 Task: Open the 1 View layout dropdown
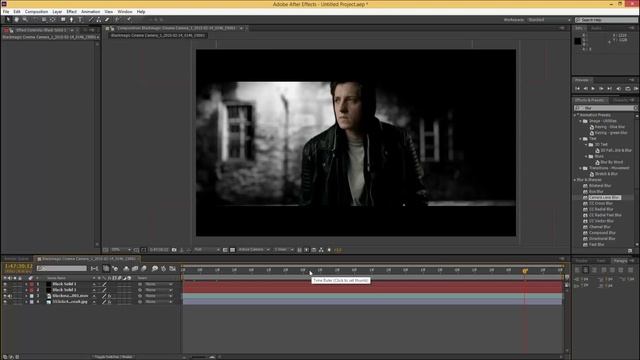click(283, 250)
